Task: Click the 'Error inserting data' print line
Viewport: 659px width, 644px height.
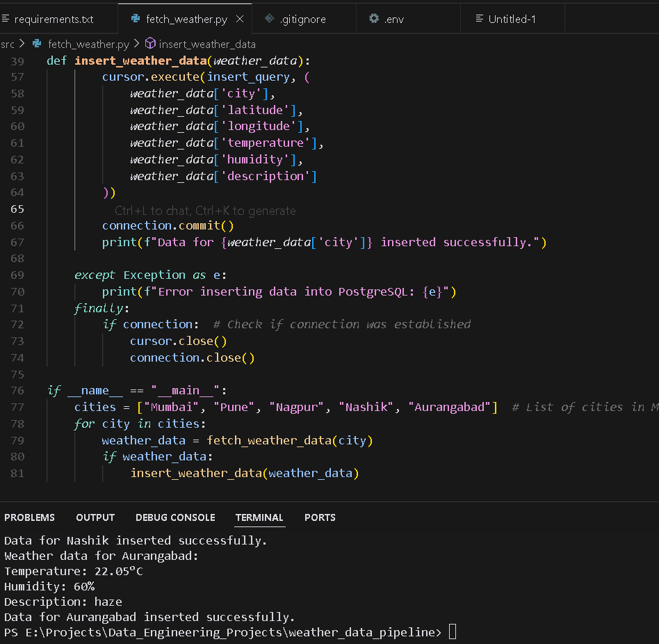Action: click(x=279, y=291)
